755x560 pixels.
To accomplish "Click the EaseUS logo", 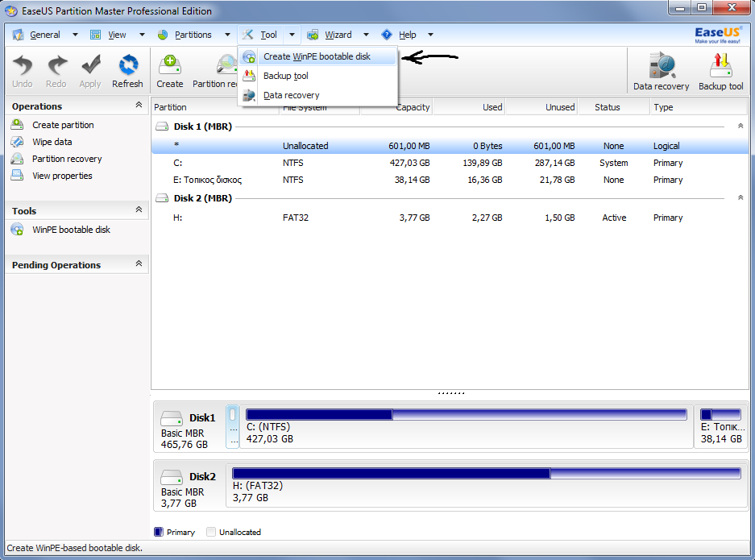I will 717,35.
